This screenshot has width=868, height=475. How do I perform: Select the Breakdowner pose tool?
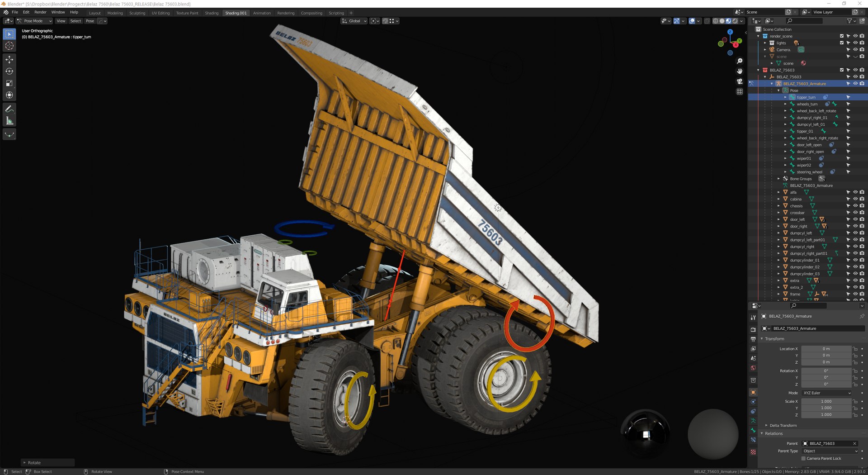pyautogui.click(x=9, y=134)
